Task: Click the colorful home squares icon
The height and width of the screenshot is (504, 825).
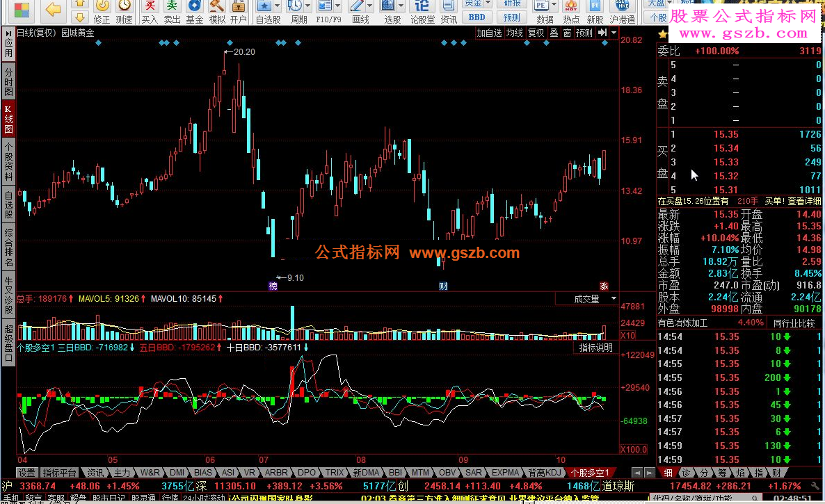Action: (x=22, y=10)
